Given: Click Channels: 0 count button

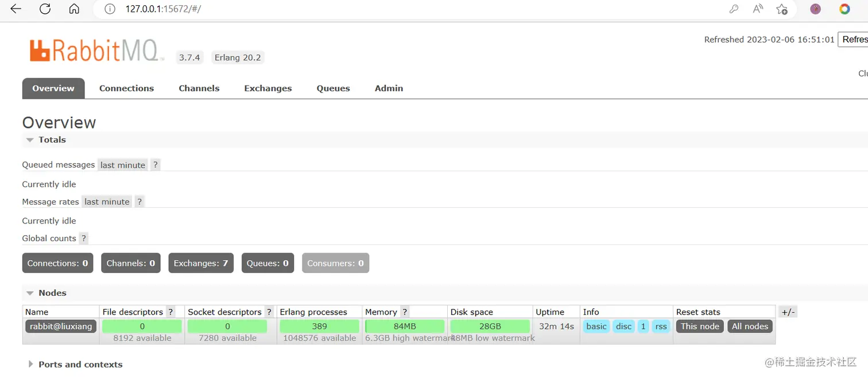Looking at the screenshot, I should (x=131, y=263).
